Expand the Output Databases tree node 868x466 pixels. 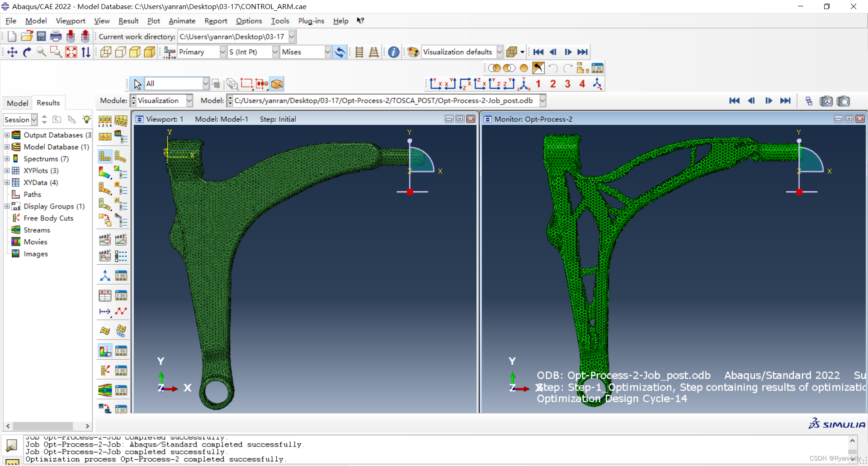[x=7, y=135]
